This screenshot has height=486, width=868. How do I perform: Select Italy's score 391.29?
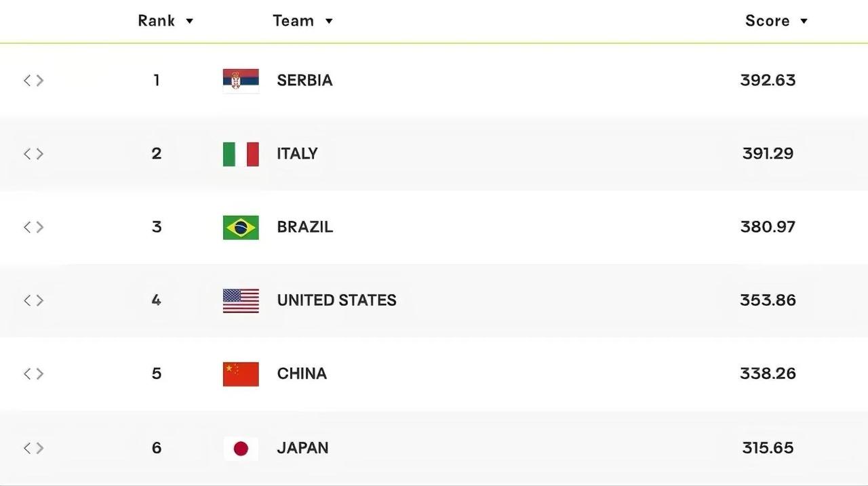point(768,153)
